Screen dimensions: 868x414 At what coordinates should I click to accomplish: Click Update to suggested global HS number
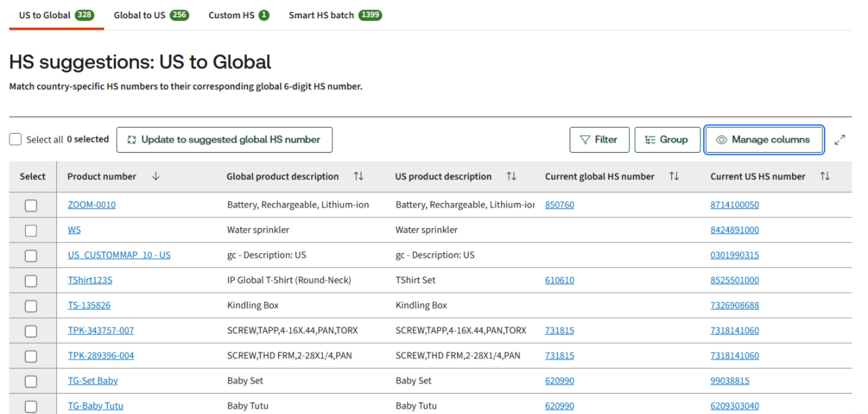(224, 140)
